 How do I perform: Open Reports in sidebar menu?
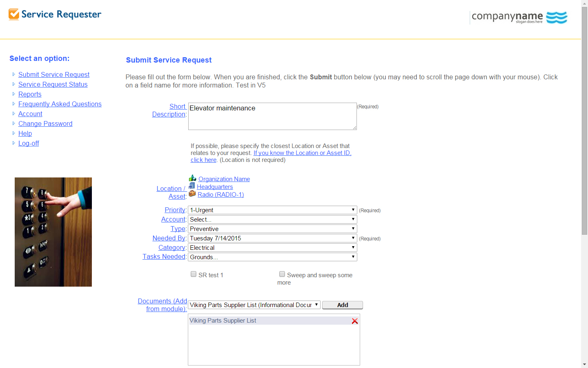(30, 94)
